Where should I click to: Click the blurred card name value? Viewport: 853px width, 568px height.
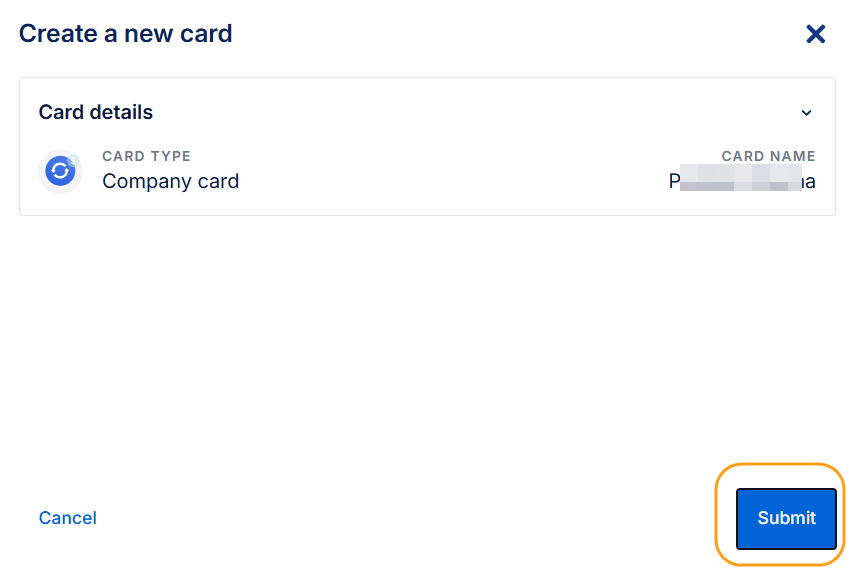[741, 181]
